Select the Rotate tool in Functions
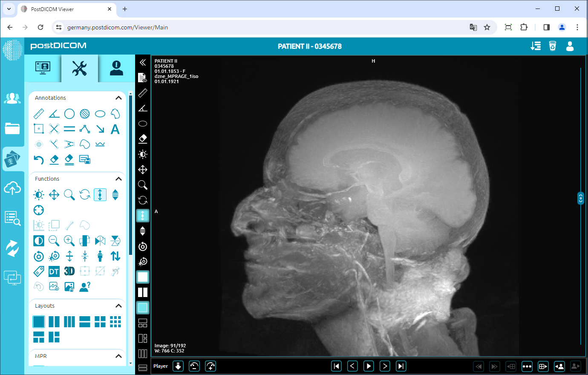Screen dimensions: 588x375 [x=84, y=195]
